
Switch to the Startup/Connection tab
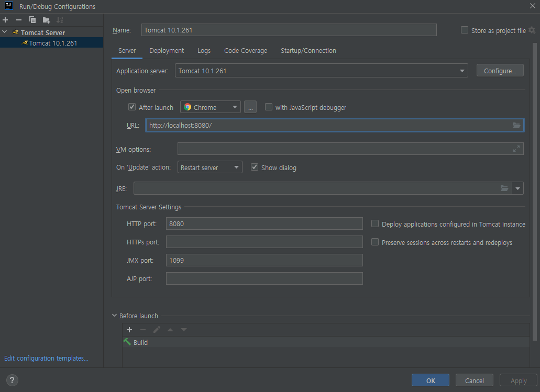tap(308, 51)
